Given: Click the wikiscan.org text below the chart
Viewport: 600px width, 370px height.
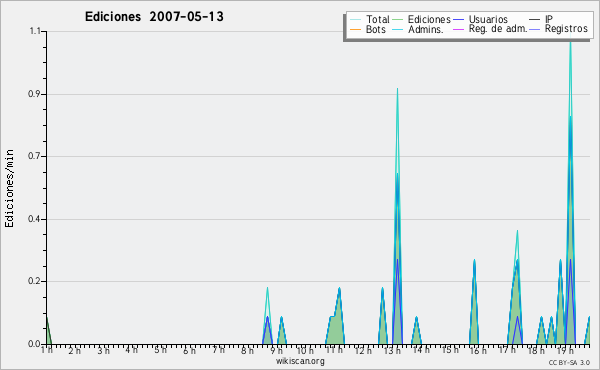Looking at the screenshot, I should tap(300, 361).
